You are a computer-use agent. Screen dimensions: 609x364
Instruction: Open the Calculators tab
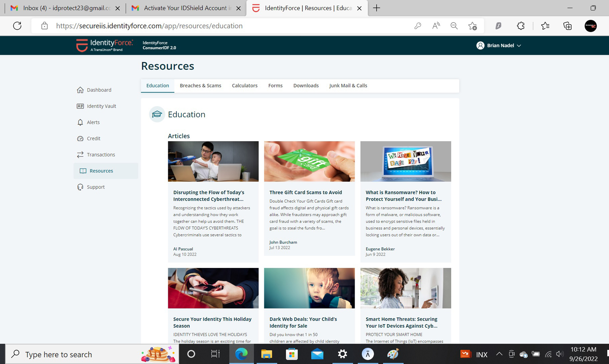tap(245, 86)
